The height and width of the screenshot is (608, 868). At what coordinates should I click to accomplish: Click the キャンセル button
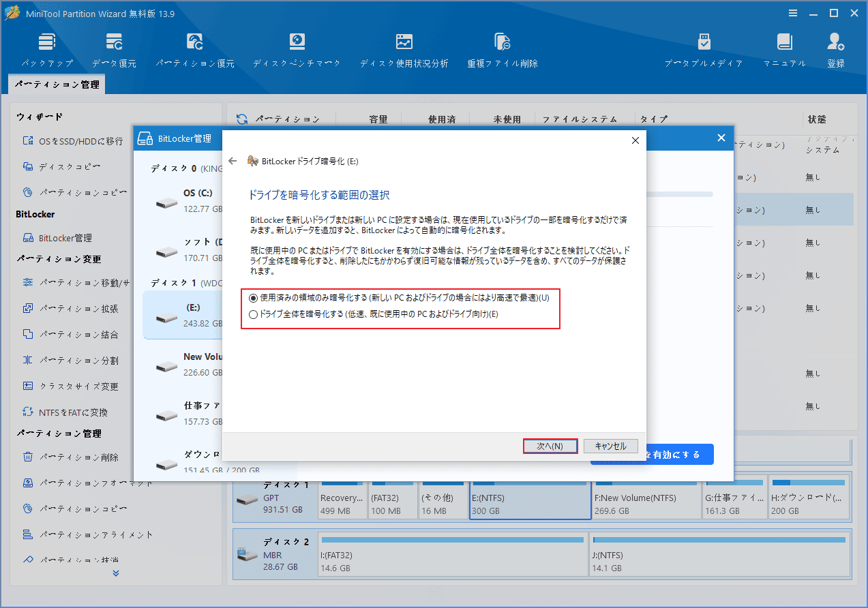(610, 446)
